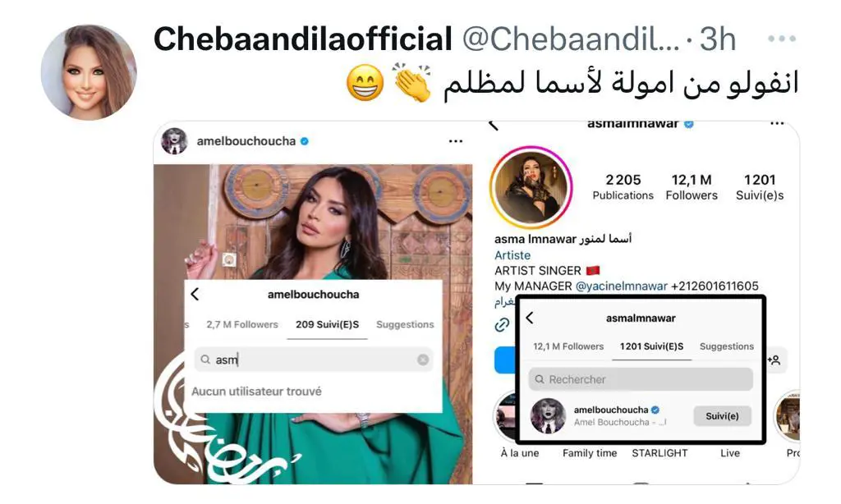
Task: Open the Family time story highlight
Action: coord(590,453)
